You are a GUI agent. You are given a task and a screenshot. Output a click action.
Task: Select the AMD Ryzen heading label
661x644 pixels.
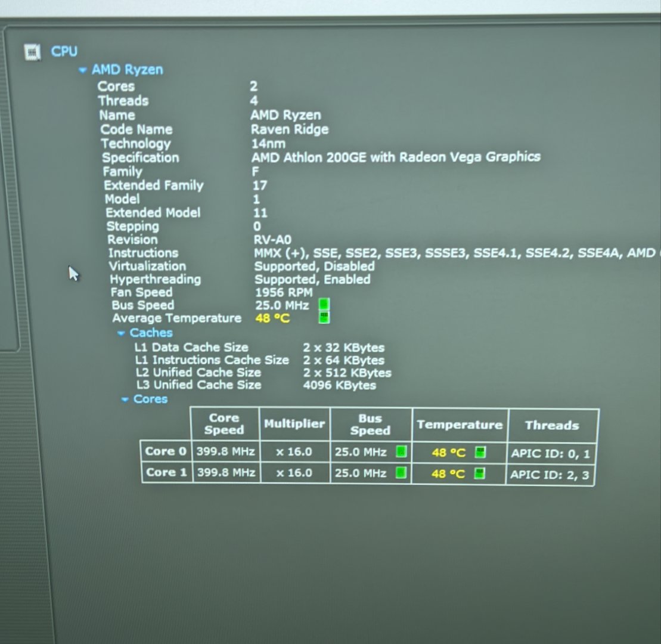pyautogui.click(x=128, y=70)
